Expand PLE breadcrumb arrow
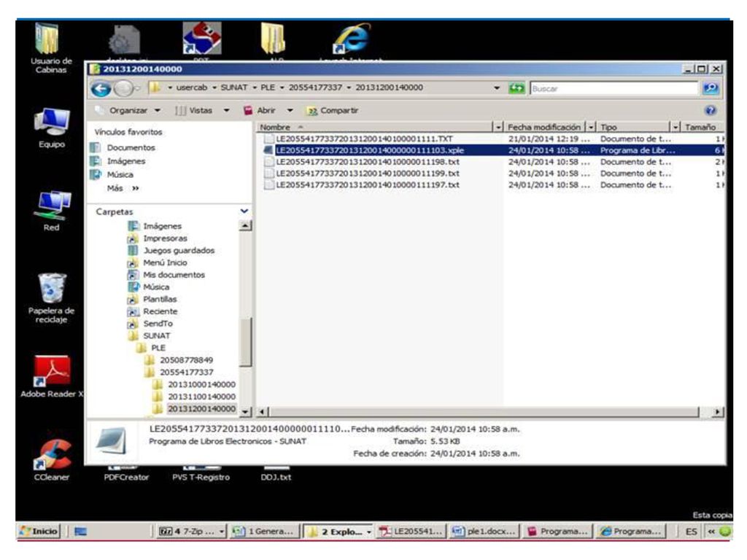The height and width of the screenshot is (560, 747). (x=282, y=87)
